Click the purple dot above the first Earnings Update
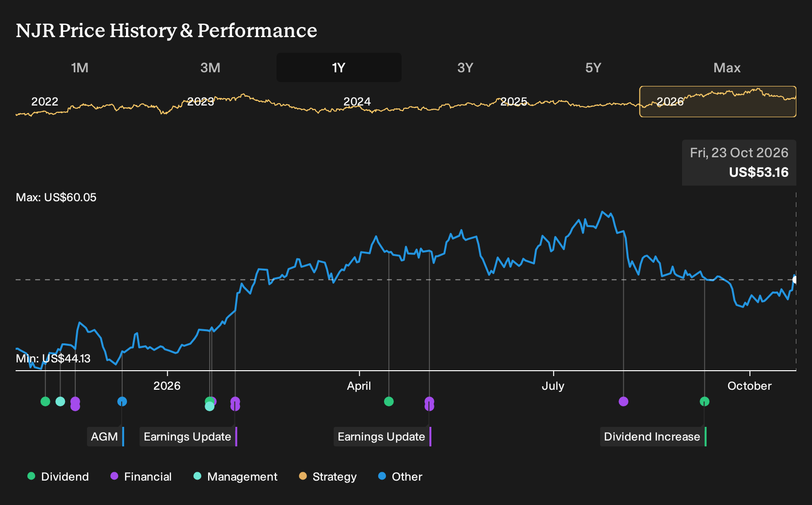Image resolution: width=812 pixels, height=505 pixels. (235, 403)
